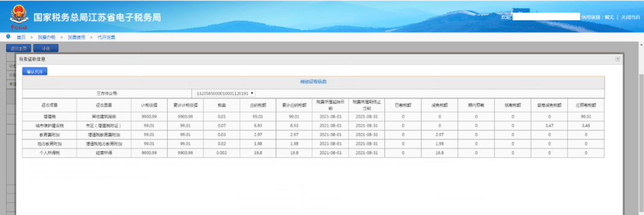The image size is (644, 215).
Task: Select the first radio button behind dialog
Action: click(x=11, y=66)
